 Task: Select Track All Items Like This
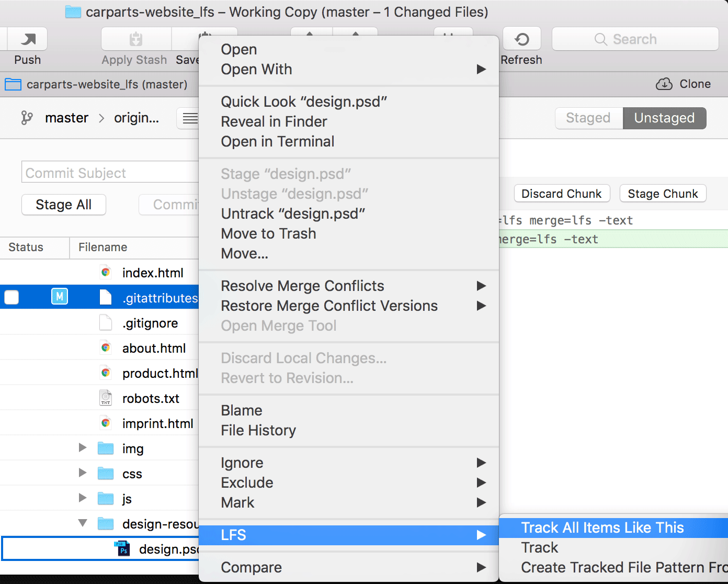601,527
